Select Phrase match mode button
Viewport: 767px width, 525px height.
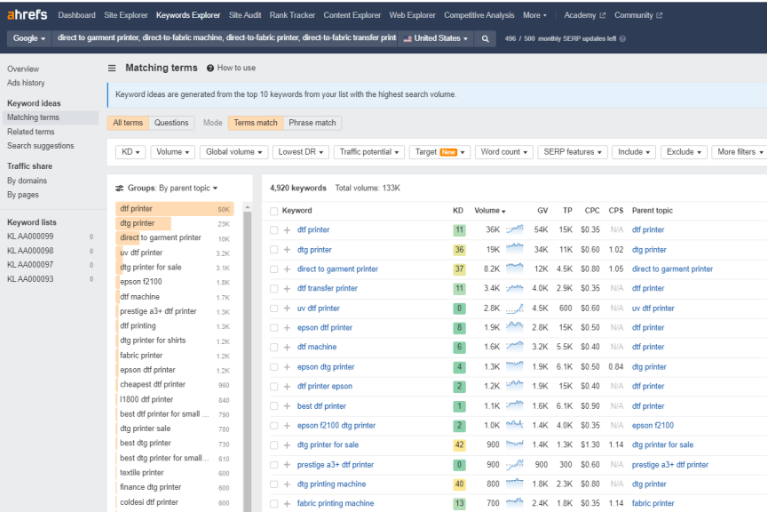coord(312,123)
